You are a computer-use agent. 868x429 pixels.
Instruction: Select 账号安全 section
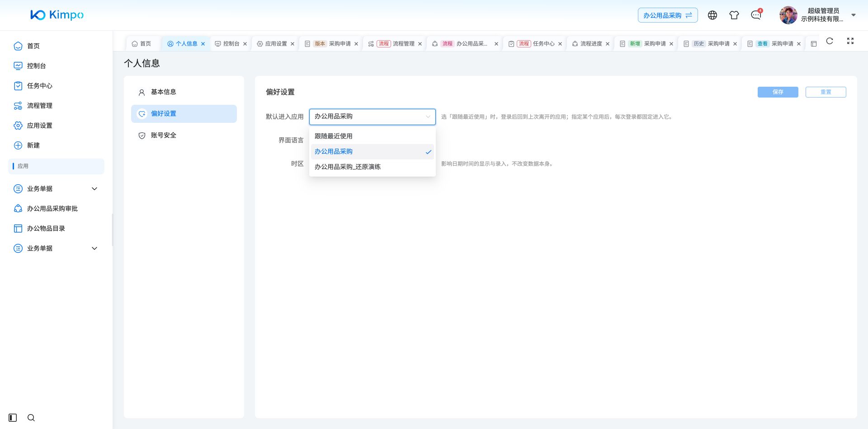click(x=184, y=135)
